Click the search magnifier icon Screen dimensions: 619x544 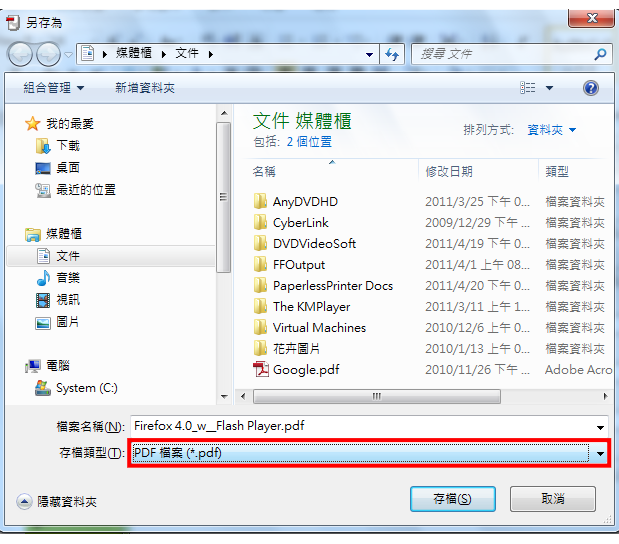point(600,54)
